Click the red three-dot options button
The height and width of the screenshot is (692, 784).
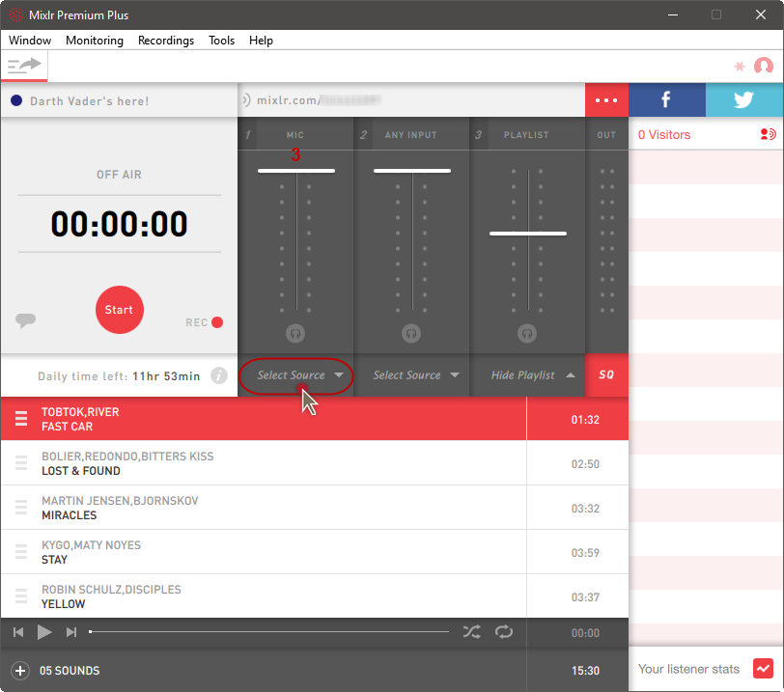click(x=606, y=99)
